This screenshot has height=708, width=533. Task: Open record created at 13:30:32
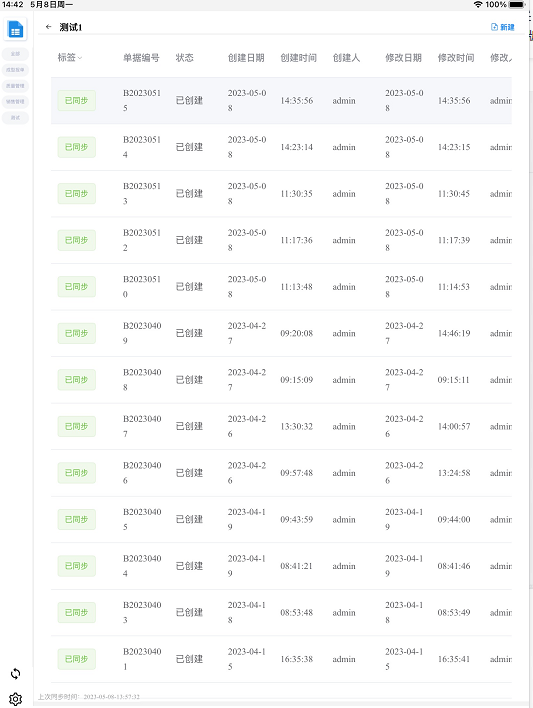(281, 426)
